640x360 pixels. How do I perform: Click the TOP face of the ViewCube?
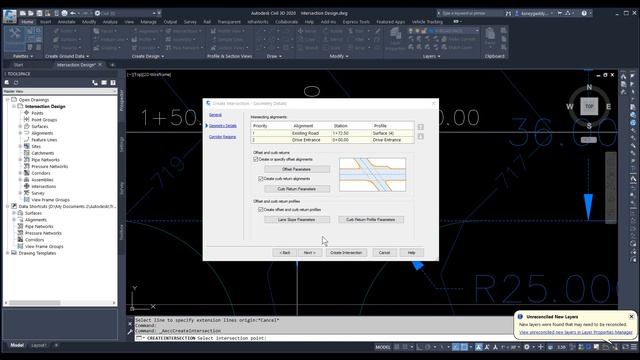point(589,107)
